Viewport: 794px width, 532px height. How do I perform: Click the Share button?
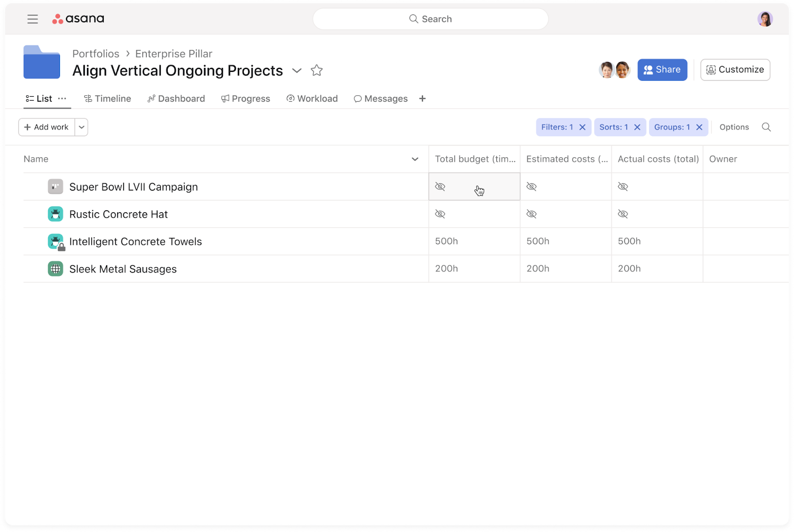click(x=662, y=70)
